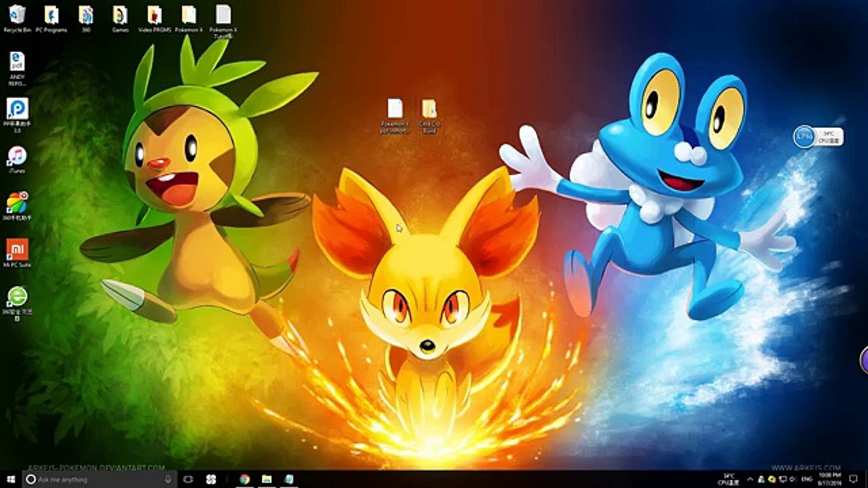Open File Explorer from the taskbar
Viewport: 868px width, 488px height.
[267, 479]
